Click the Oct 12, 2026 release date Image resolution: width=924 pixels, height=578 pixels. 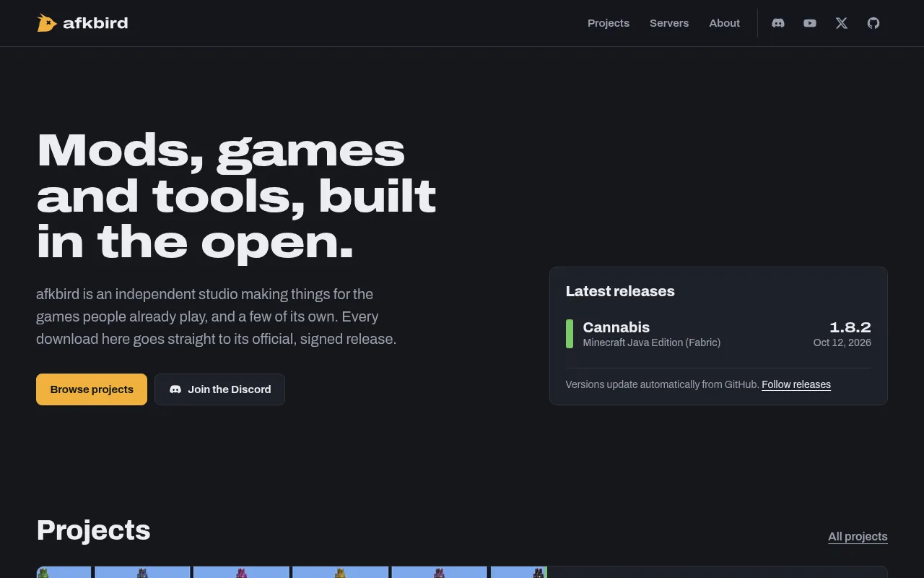click(x=842, y=342)
